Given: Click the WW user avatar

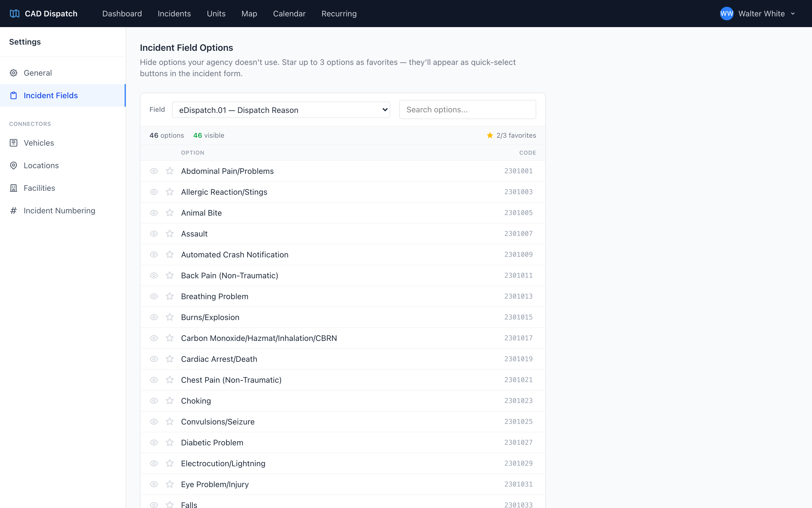Looking at the screenshot, I should point(727,14).
